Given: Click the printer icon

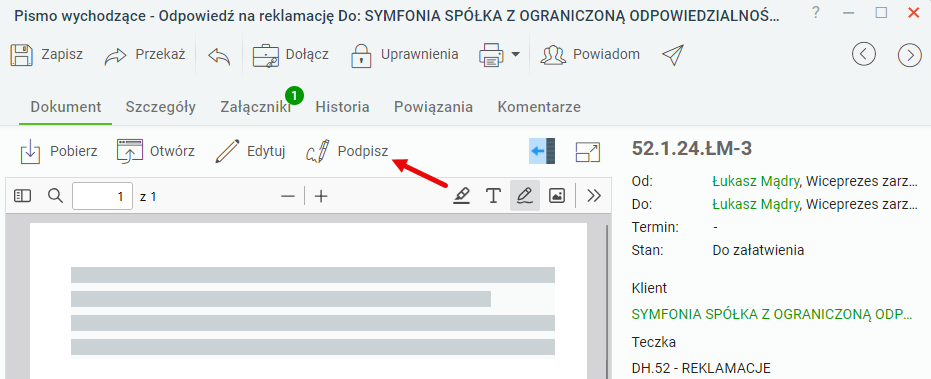Looking at the screenshot, I should (x=491, y=55).
